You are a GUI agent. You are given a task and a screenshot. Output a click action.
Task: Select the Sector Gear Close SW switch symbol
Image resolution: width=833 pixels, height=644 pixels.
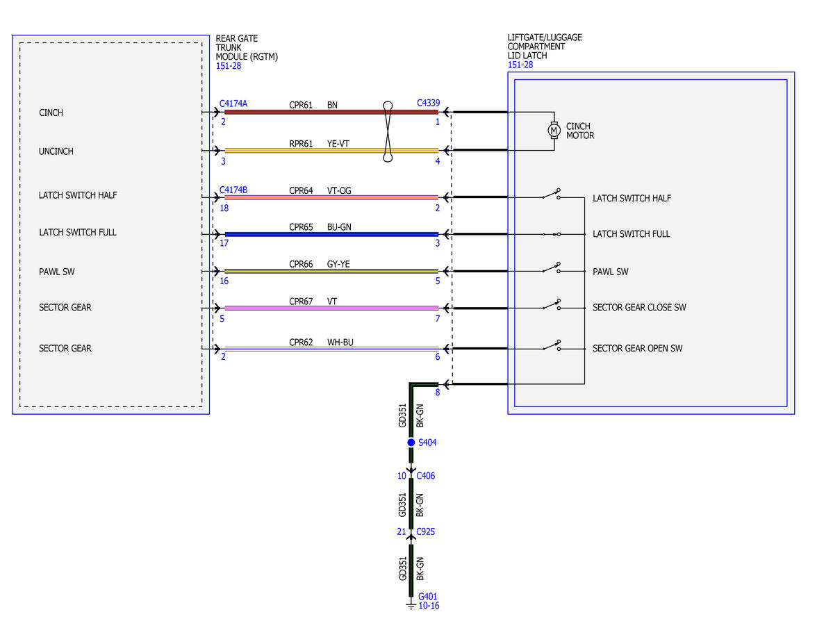(552, 305)
